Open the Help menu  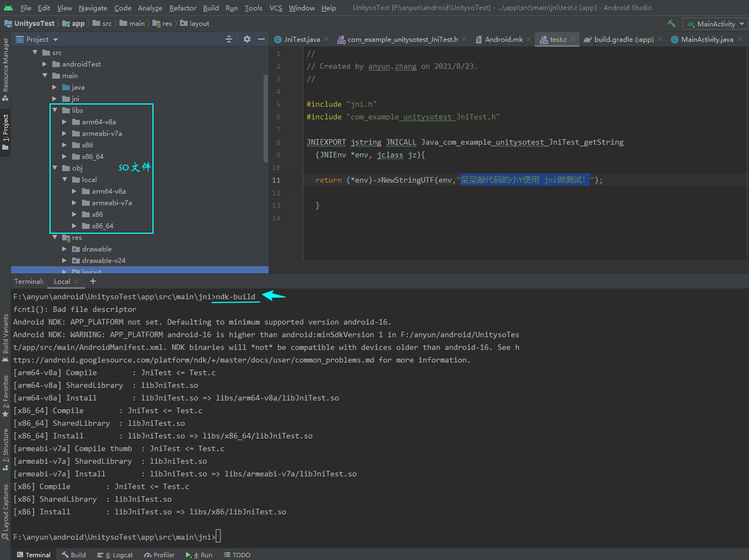point(329,8)
